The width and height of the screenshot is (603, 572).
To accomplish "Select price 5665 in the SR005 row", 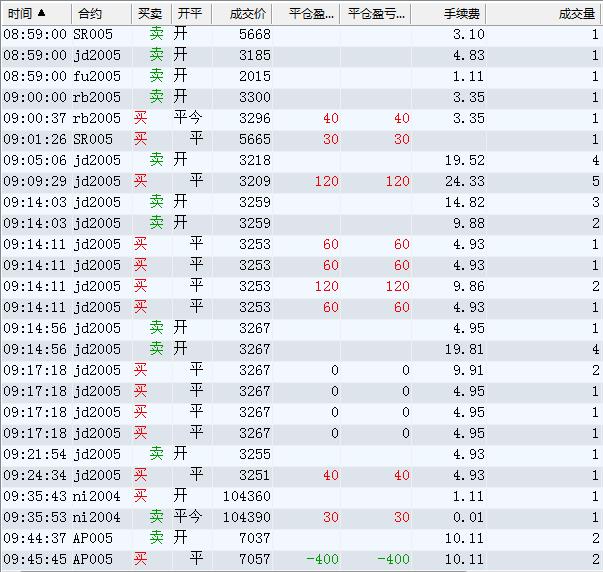I will tap(255, 139).
